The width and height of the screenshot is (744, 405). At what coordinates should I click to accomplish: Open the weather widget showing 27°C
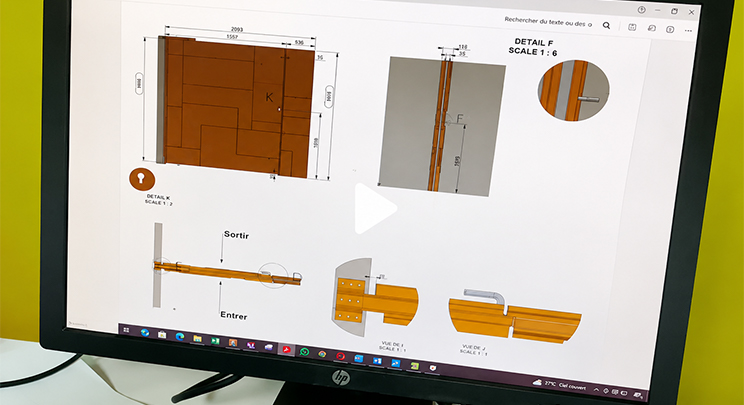coord(559,384)
